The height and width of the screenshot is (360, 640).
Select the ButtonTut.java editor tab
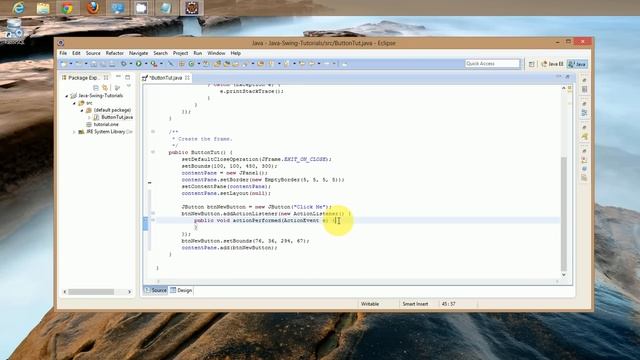click(x=166, y=78)
